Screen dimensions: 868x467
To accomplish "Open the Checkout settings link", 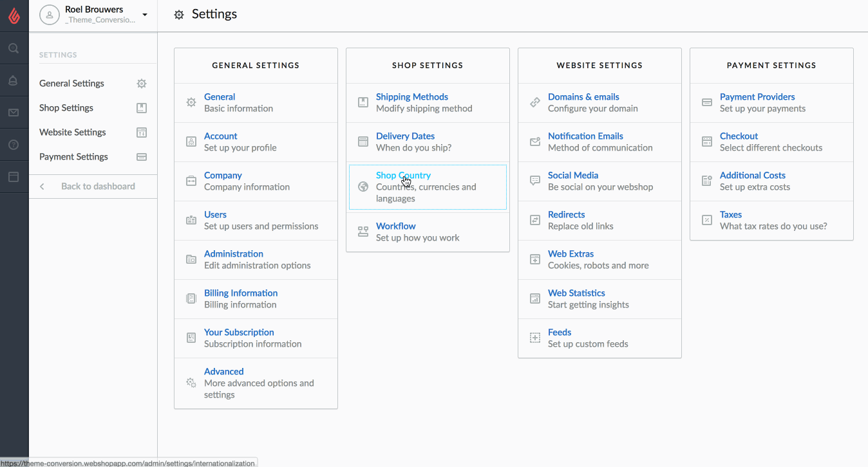I will (739, 136).
